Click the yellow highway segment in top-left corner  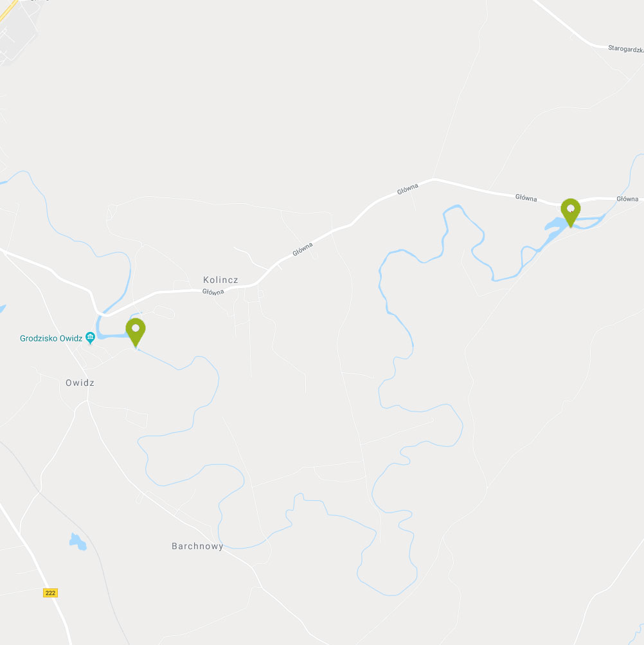(x=8, y=10)
